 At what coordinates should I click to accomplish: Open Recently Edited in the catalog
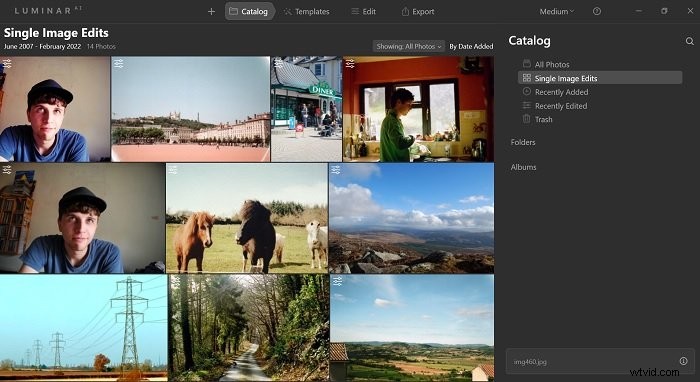[561, 106]
